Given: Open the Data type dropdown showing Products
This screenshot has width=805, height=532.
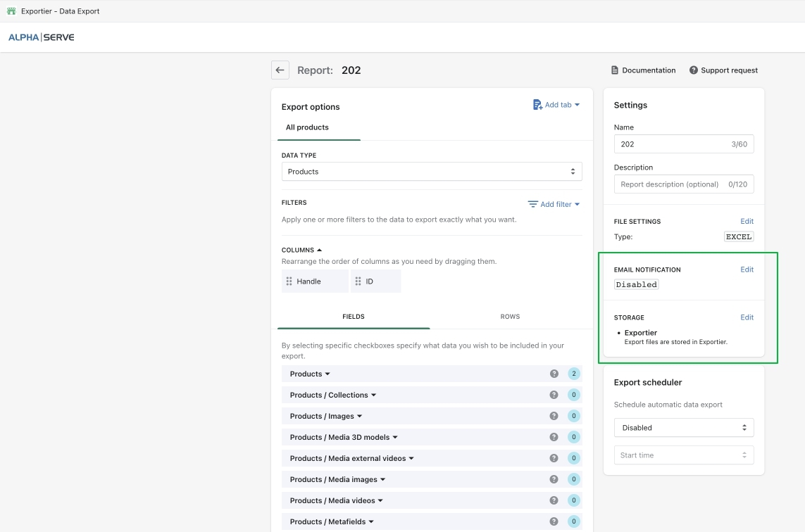Looking at the screenshot, I should 432,171.
